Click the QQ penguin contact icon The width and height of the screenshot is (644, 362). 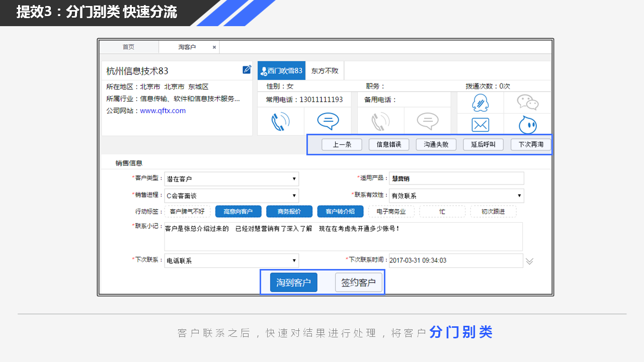pos(480,103)
